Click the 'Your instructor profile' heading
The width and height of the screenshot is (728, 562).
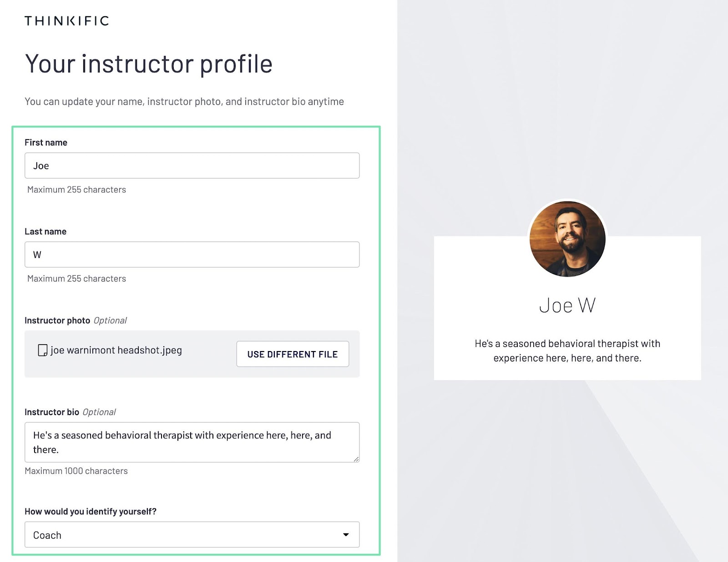pyautogui.click(x=149, y=64)
